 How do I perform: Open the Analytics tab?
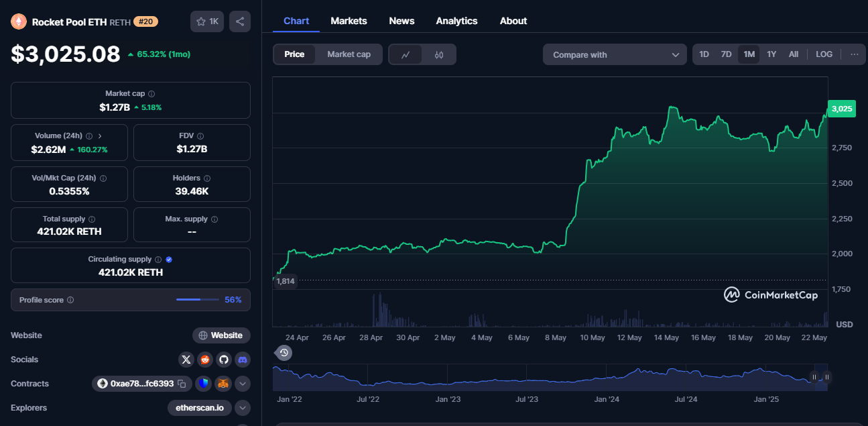point(456,21)
